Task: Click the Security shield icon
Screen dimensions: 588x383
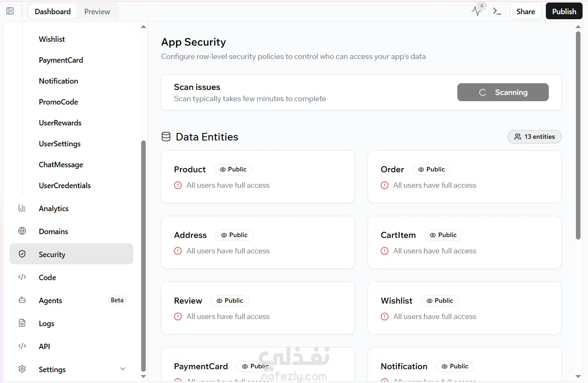Action: point(22,254)
